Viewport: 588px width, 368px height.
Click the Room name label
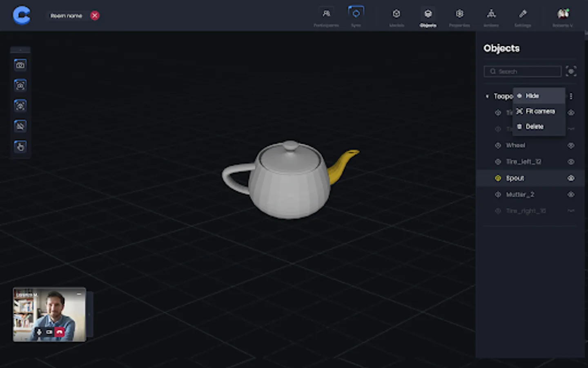click(66, 16)
